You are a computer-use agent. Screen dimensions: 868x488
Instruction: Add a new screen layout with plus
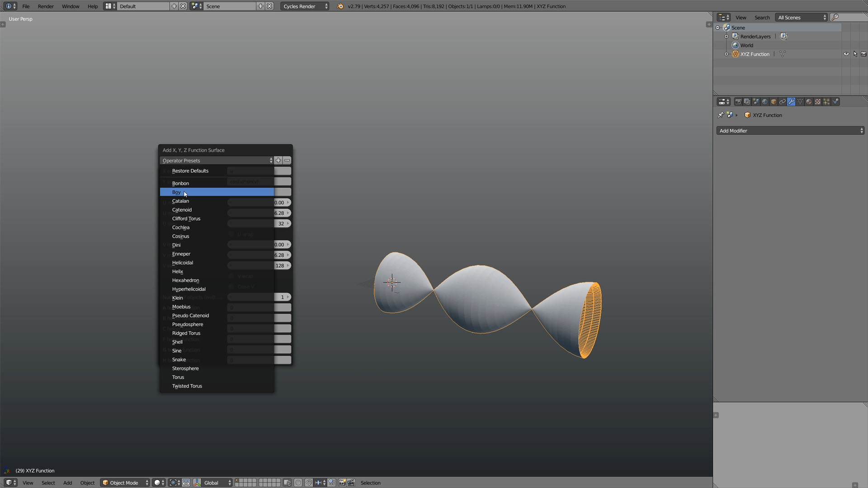point(174,6)
